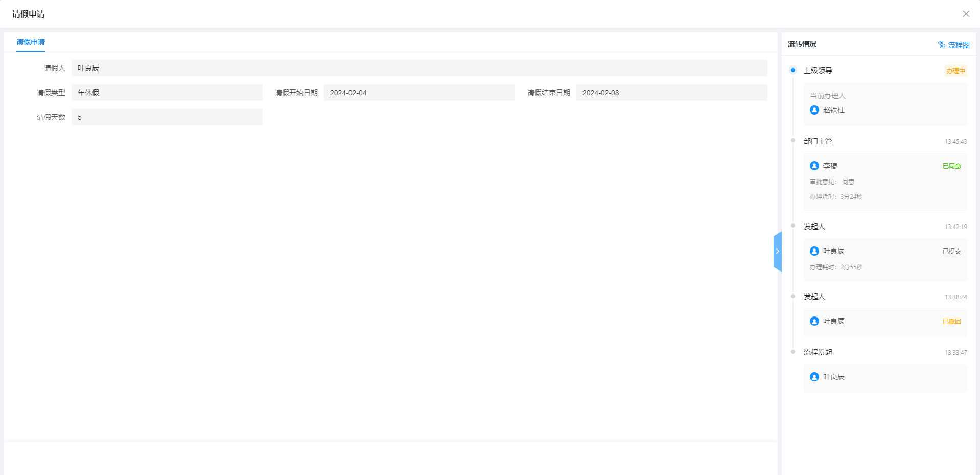This screenshot has width=980, height=475.
Task: Click the 办理中 status tag
Action: (955, 71)
